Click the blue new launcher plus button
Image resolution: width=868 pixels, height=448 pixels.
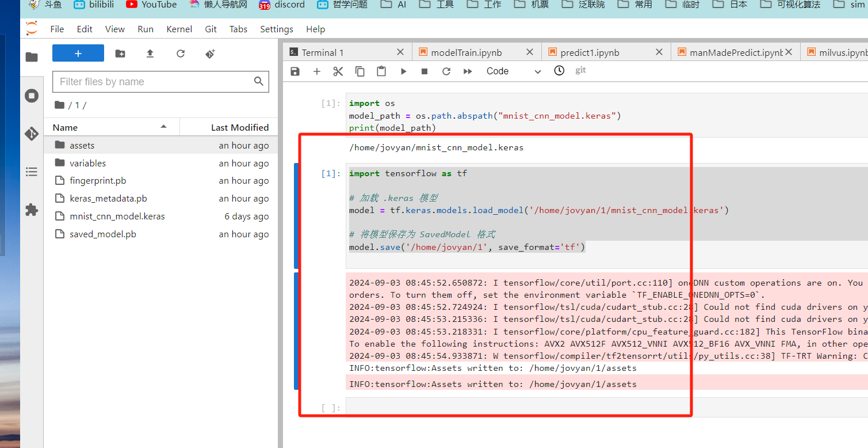pyautogui.click(x=78, y=53)
